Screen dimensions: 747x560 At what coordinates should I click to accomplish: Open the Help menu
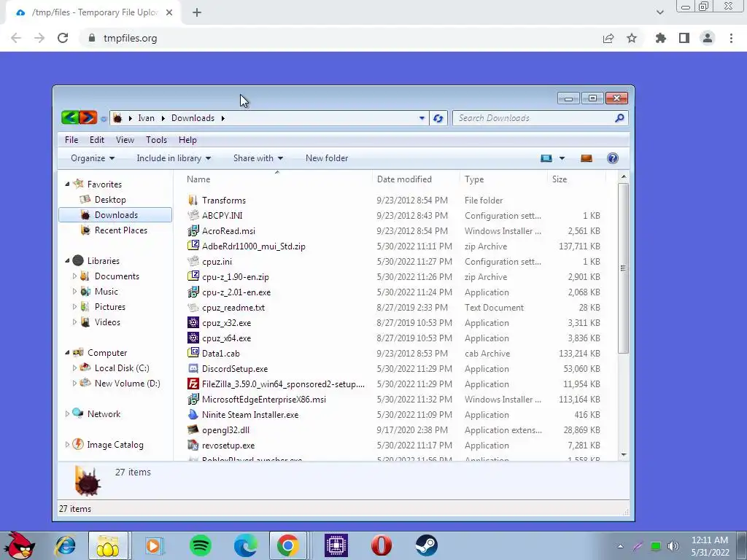point(187,140)
